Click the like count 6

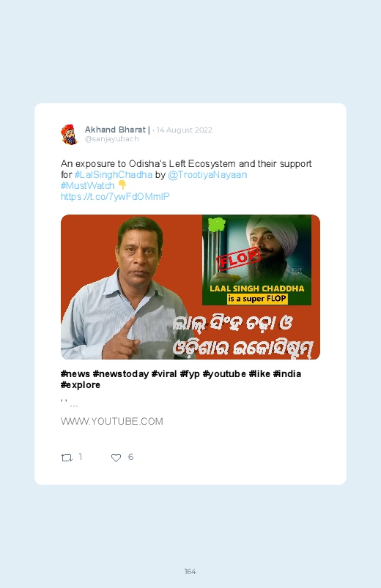[x=130, y=457]
